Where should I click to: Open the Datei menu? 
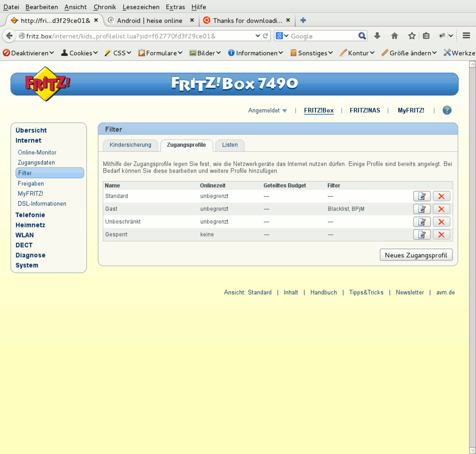coord(11,7)
